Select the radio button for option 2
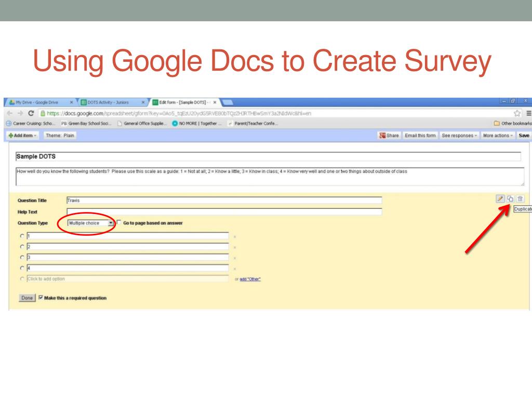Viewport: 532px width, 399px height. 22,247
